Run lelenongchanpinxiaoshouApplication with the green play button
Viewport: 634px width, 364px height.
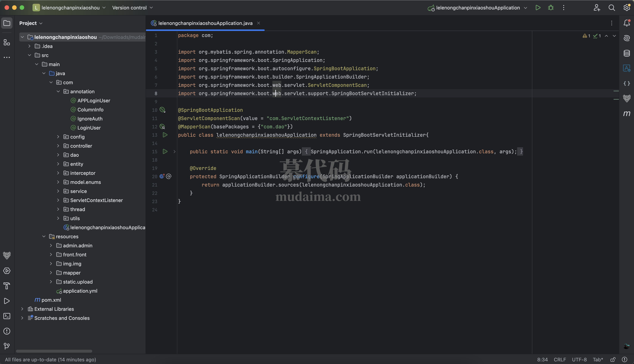(538, 8)
